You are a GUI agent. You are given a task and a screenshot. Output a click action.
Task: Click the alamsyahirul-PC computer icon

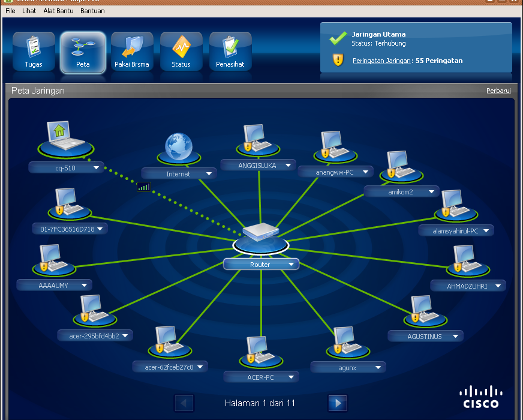[456, 205]
